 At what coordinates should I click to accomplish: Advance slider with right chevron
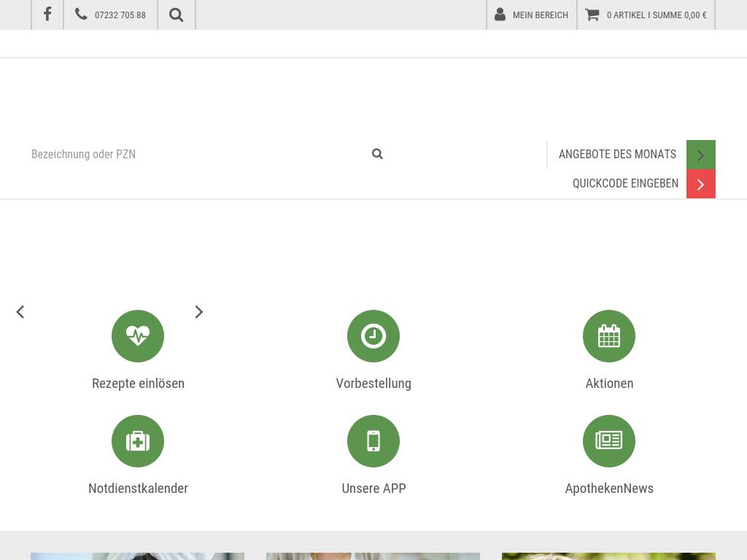click(198, 312)
